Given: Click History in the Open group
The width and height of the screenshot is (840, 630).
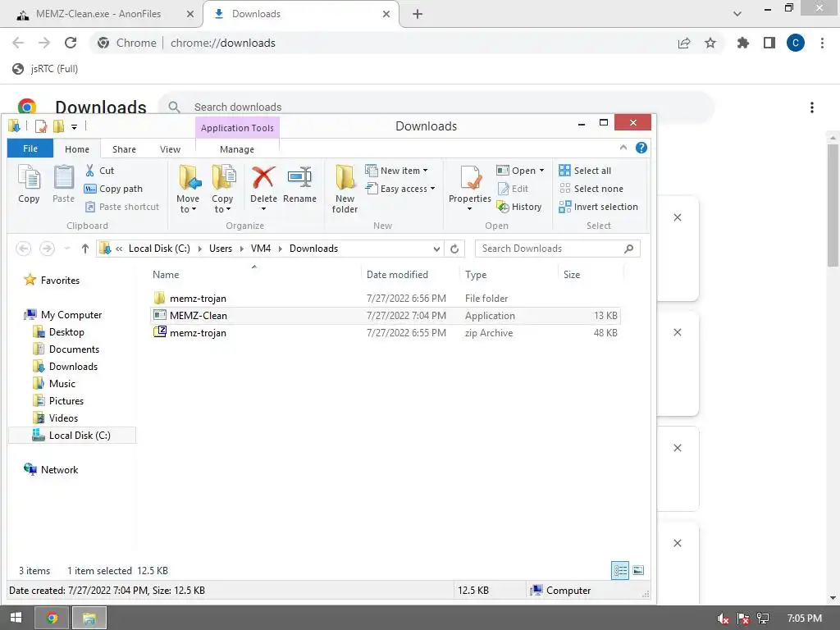Looking at the screenshot, I should (519, 207).
